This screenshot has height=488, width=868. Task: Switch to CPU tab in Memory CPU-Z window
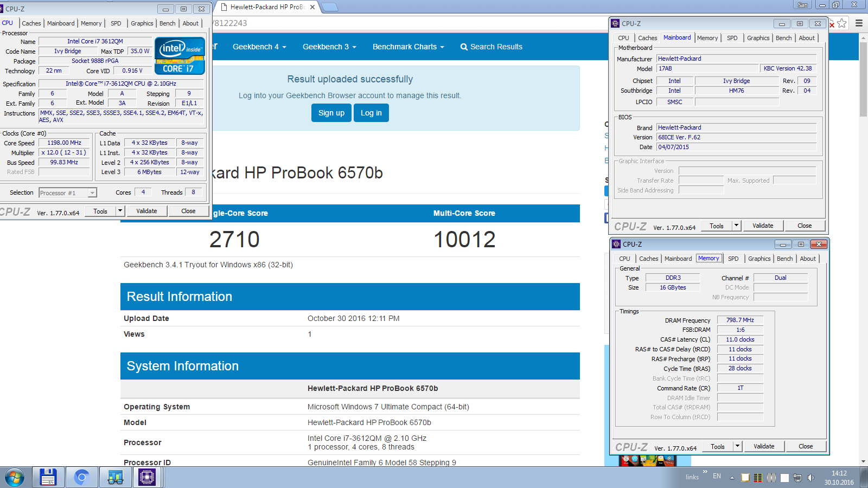625,259
